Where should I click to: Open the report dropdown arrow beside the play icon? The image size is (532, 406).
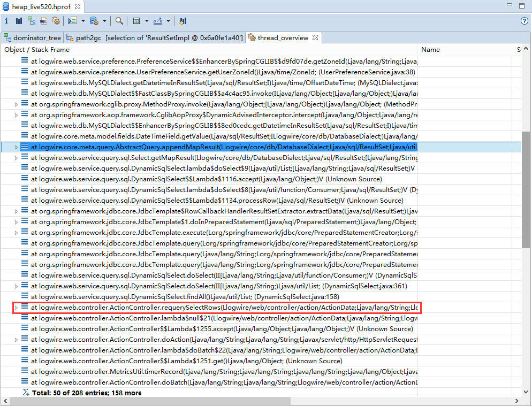tap(82, 20)
